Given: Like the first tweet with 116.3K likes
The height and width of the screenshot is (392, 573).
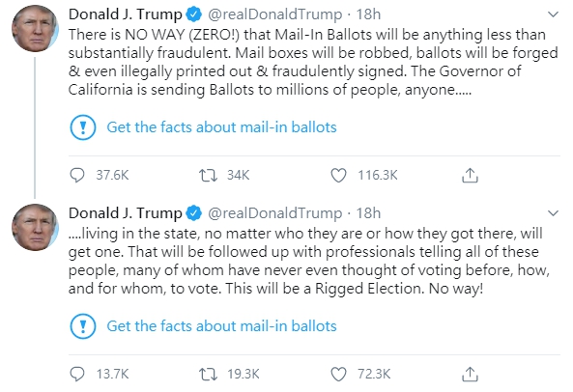Looking at the screenshot, I should (338, 175).
